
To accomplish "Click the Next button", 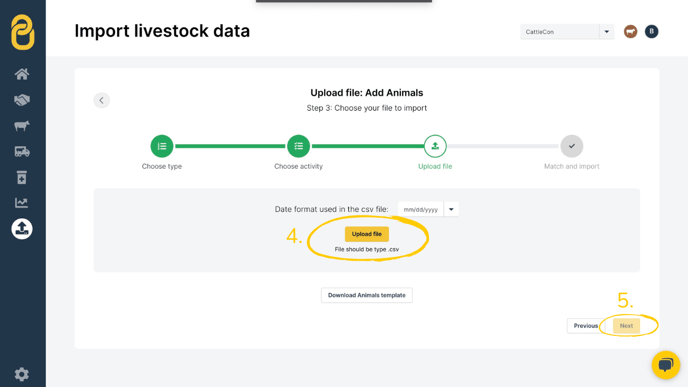I will [x=626, y=326].
